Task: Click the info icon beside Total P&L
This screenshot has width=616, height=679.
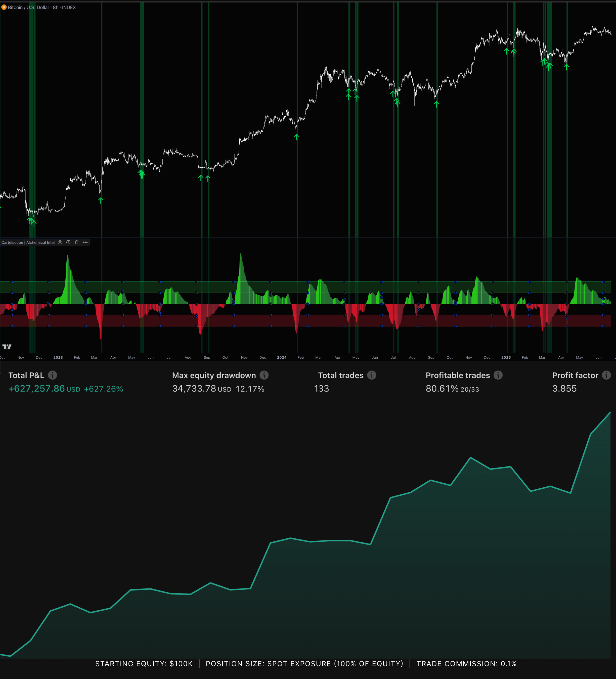Action: (x=53, y=375)
